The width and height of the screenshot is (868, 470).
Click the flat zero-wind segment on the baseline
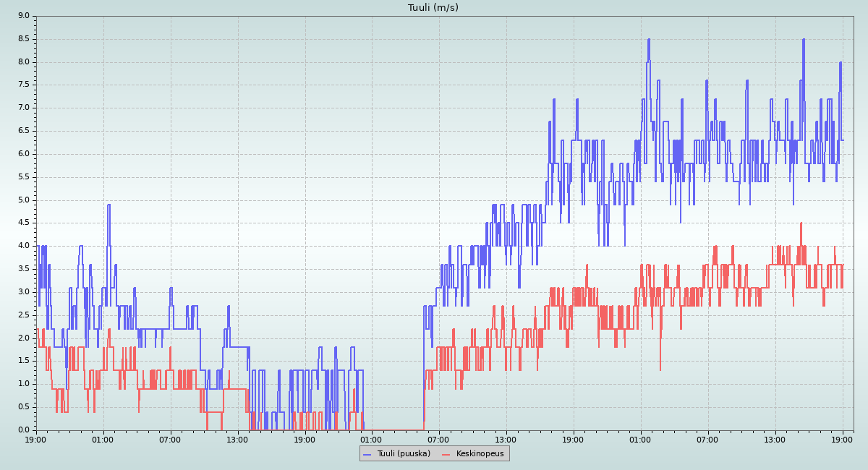click(x=394, y=430)
